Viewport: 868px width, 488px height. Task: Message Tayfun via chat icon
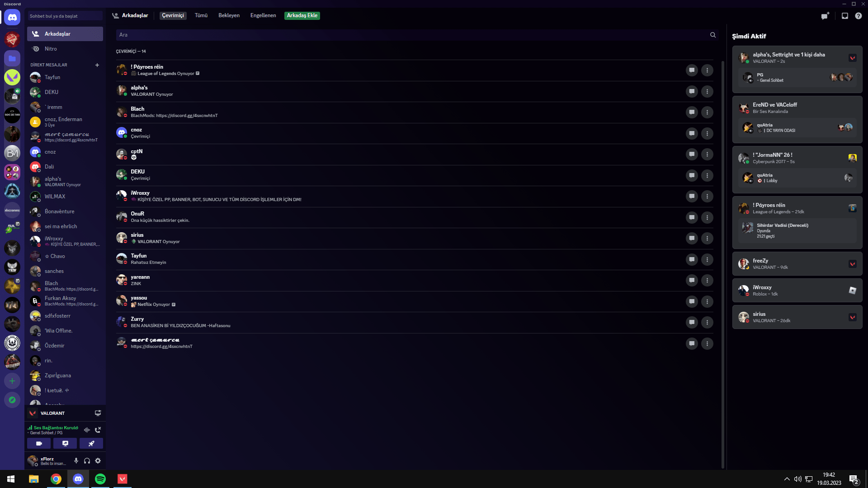[x=692, y=259]
